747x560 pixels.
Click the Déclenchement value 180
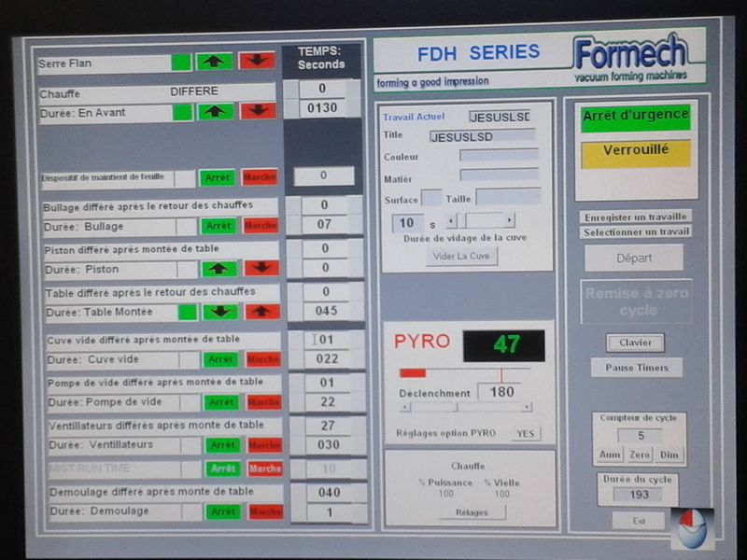point(501,392)
